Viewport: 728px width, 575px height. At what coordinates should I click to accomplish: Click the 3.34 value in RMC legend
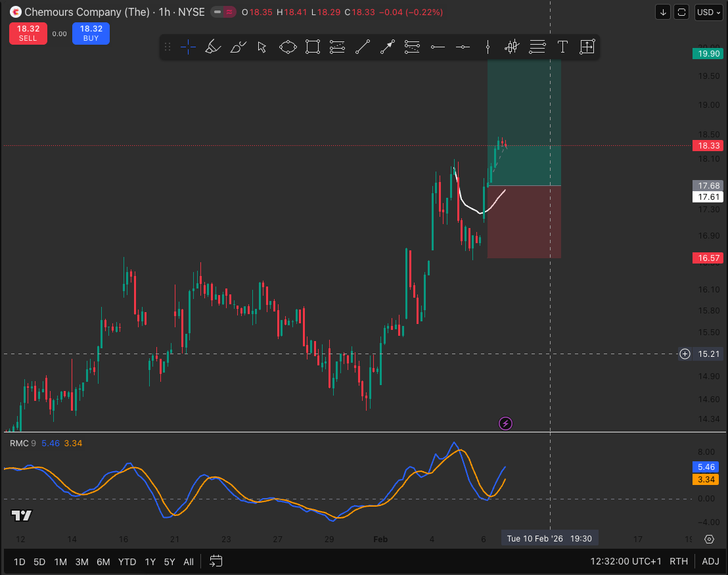point(73,444)
